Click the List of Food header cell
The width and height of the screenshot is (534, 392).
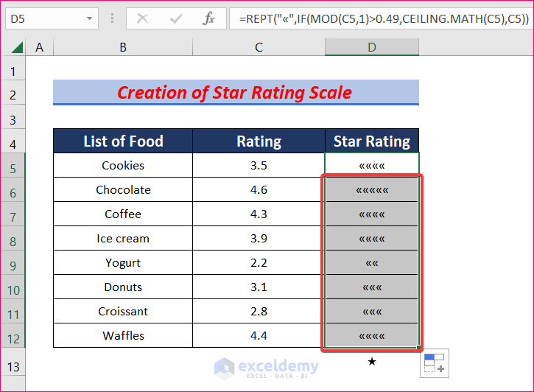123,141
